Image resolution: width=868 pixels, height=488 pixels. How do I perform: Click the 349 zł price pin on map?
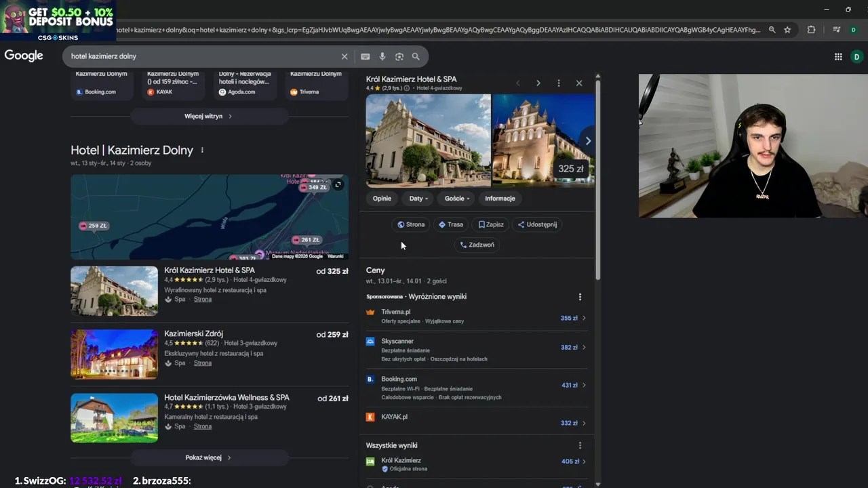coord(314,187)
